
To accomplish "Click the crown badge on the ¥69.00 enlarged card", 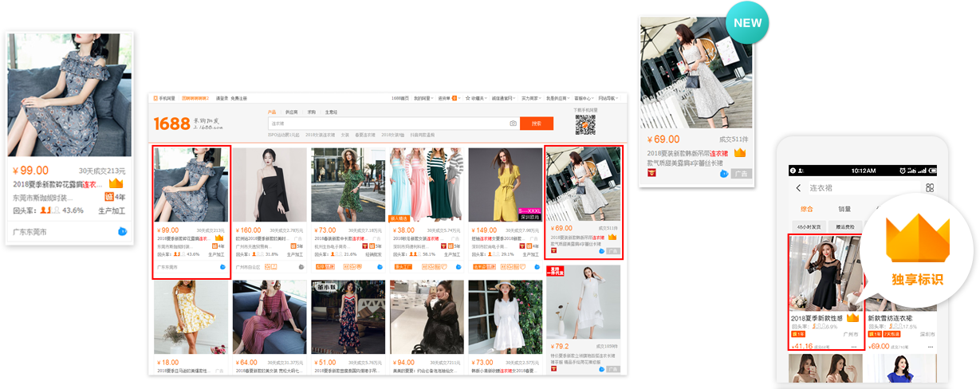I will click(x=740, y=153).
